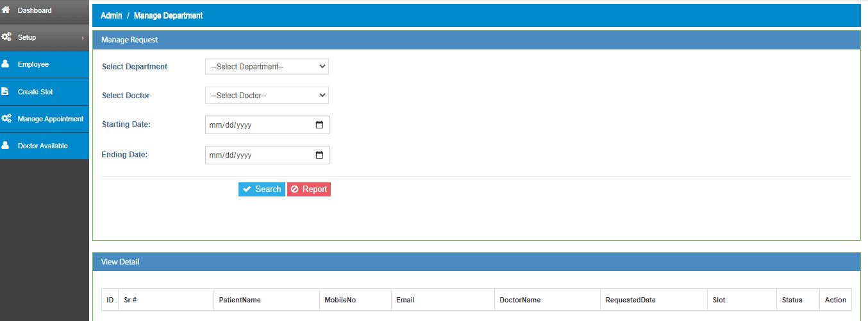Click the Starting Date label
Image resolution: width=868 pixels, height=321 pixels.
pos(126,125)
